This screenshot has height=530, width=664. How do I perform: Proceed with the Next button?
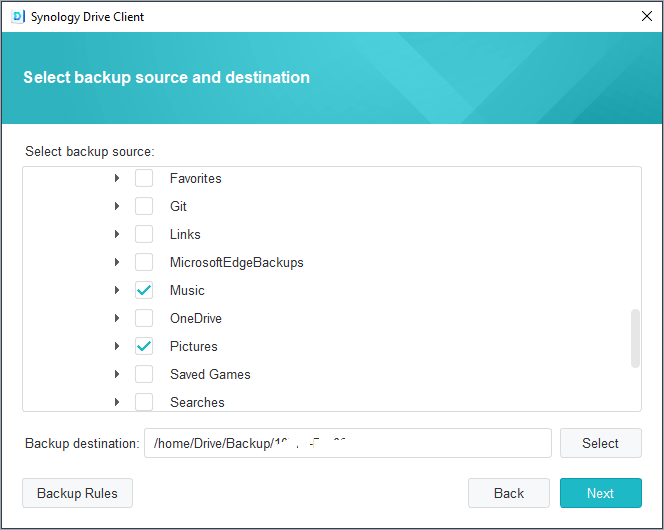coord(600,493)
